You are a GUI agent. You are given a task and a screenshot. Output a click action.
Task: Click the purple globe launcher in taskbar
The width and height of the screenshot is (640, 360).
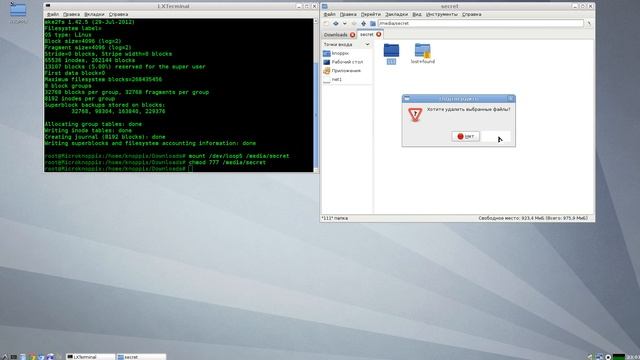(51, 357)
